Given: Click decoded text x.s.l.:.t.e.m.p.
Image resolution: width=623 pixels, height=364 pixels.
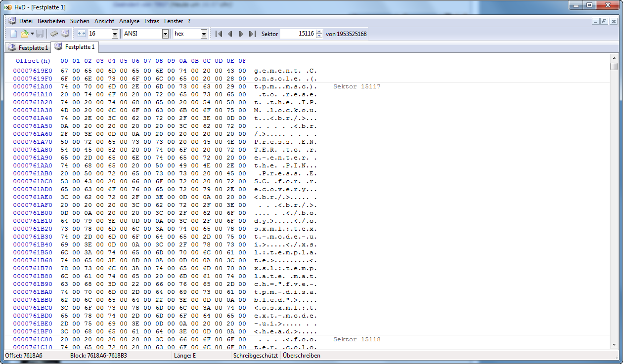Looking at the screenshot, I should pos(285,268).
